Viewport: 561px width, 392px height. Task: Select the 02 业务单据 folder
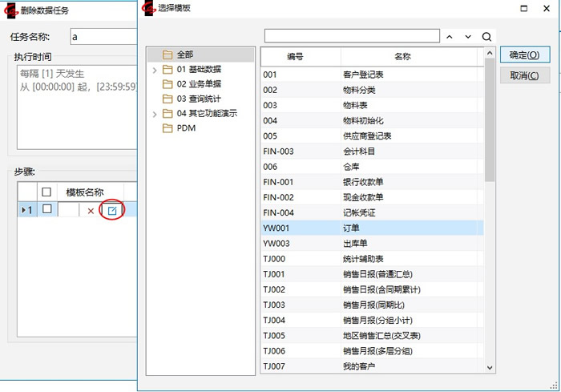(x=199, y=84)
